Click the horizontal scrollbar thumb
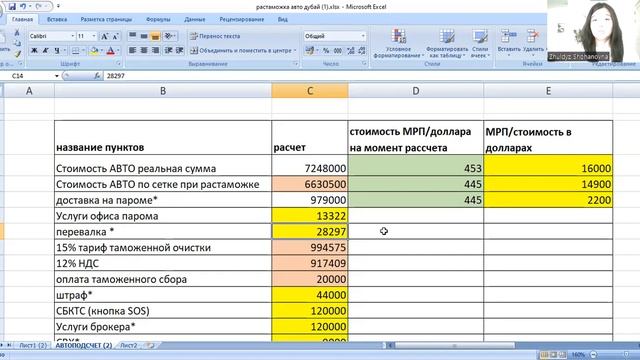640x360 pixels. click(455, 345)
